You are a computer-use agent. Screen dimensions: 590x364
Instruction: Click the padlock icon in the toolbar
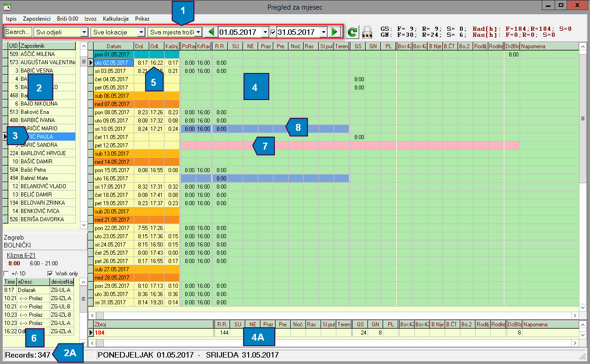(367, 32)
